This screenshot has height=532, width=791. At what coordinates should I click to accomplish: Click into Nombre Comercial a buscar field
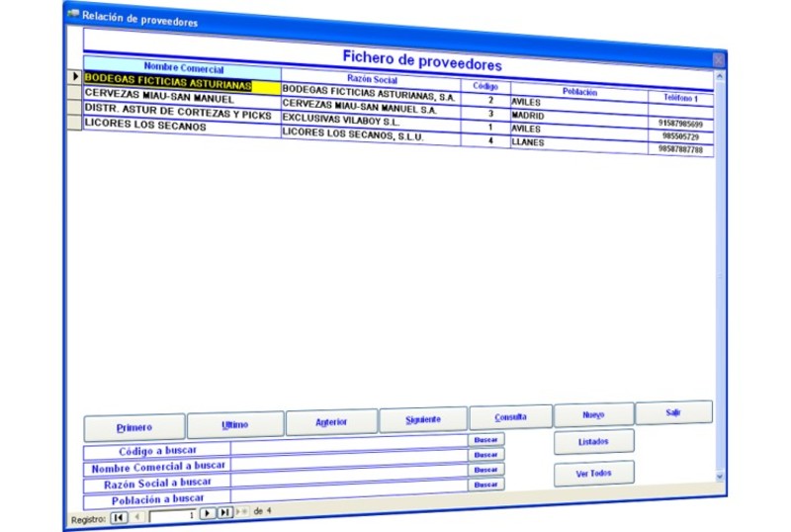tap(348, 465)
